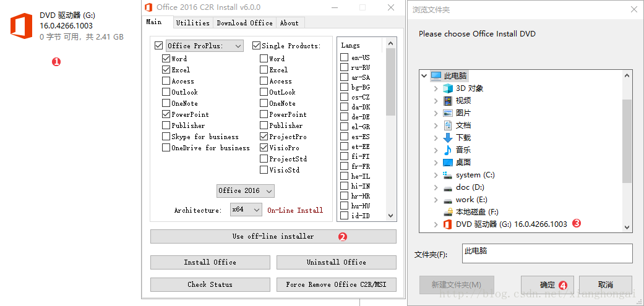Toggle the Office ProPlus checkbox
644x306 pixels.
click(158, 46)
